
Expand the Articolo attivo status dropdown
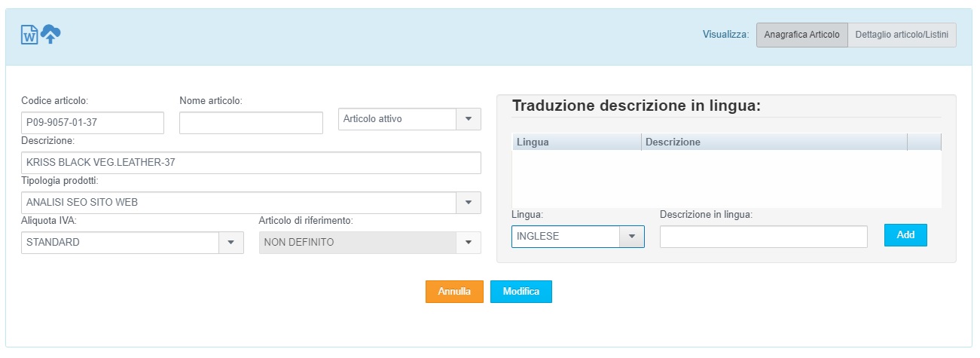tap(468, 119)
